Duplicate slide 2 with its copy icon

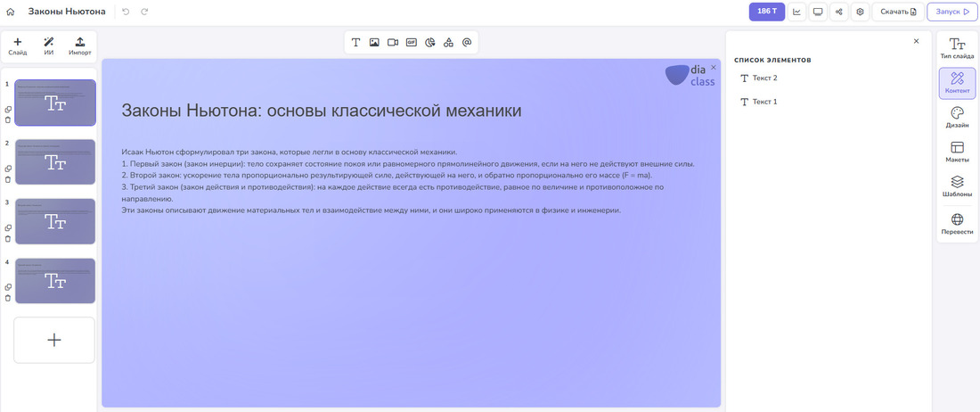click(8, 169)
